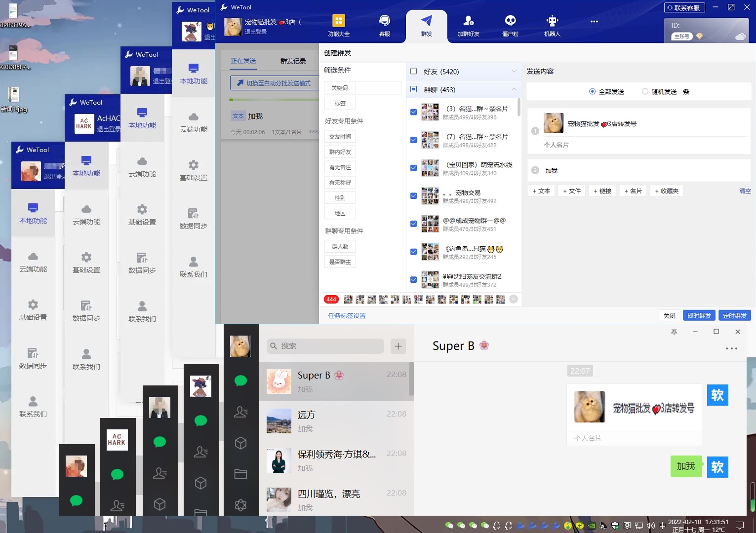Toggle the 好友 (5420) checkbox

[414, 71]
